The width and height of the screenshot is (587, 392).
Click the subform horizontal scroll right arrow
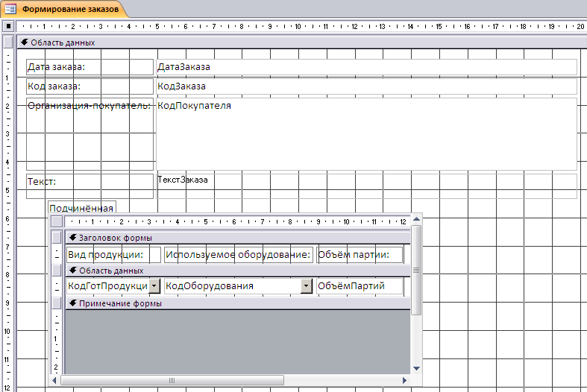(404, 380)
